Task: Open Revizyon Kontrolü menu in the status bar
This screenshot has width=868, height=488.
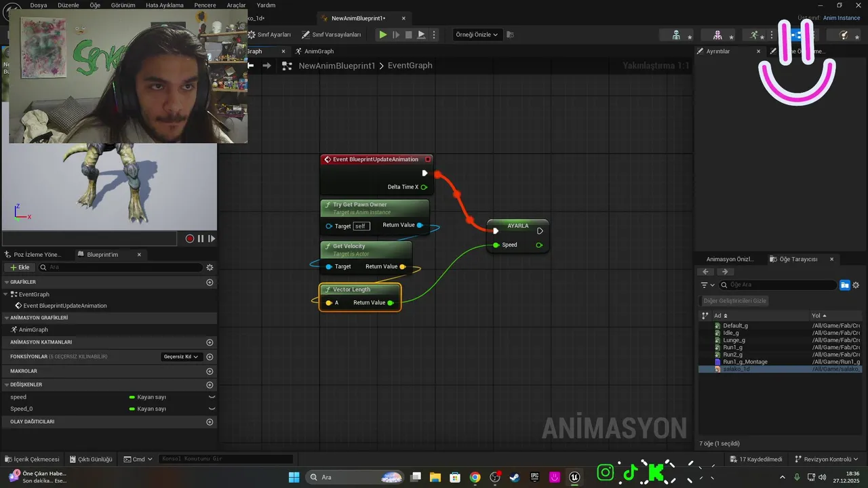Action: [827, 460]
